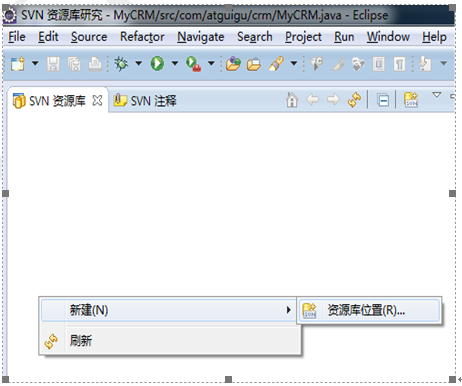Open the Run menu
This screenshot has height=386, width=462.
[x=344, y=37]
